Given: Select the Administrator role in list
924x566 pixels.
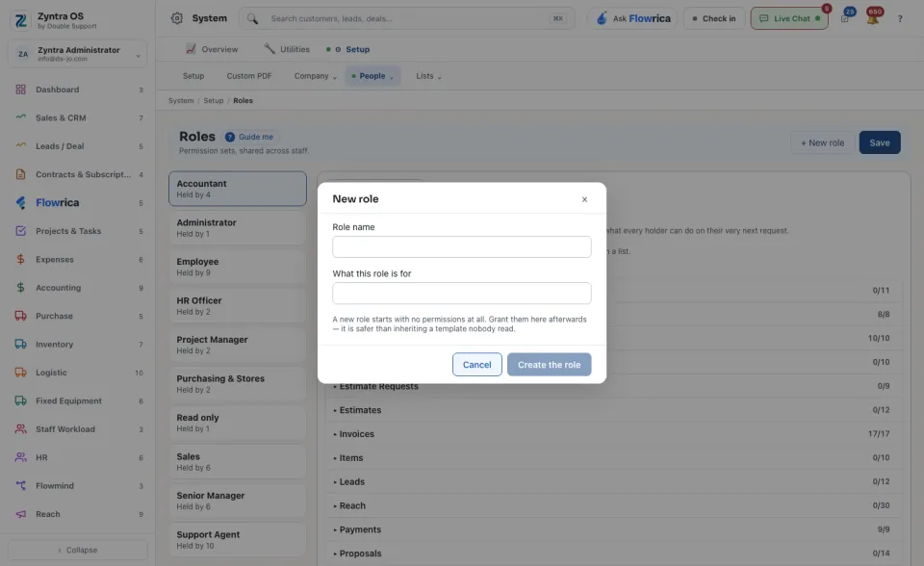Looking at the screenshot, I should click(x=238, y=227).
